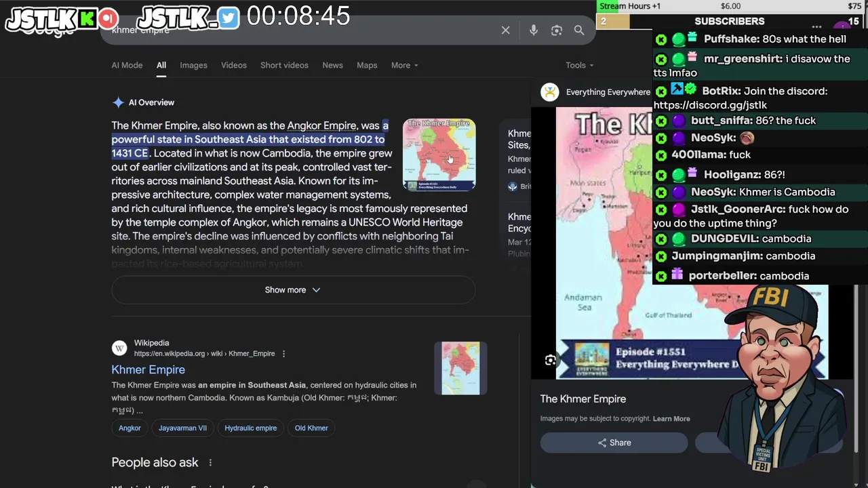This screenshot has width=868, height=488.
Task: Expand the More search filters dropdown
Action: (x=405, y=65)
